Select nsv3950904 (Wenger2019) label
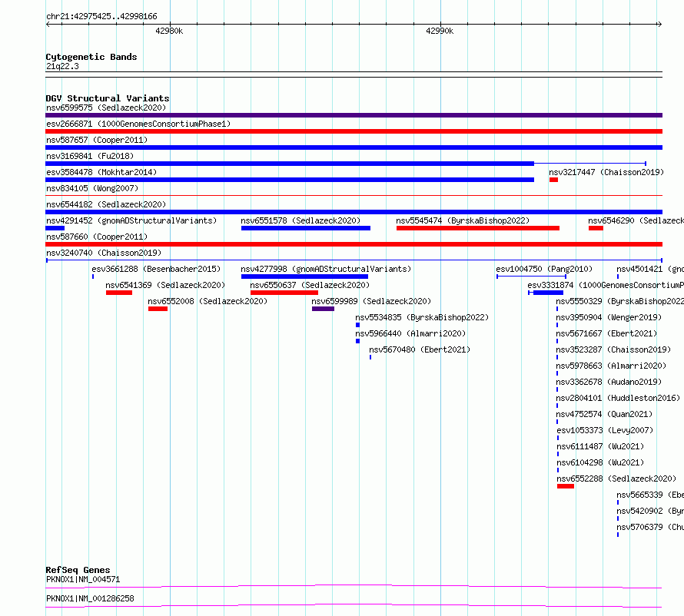Screen dimensions: 684x616 [609, 317]
